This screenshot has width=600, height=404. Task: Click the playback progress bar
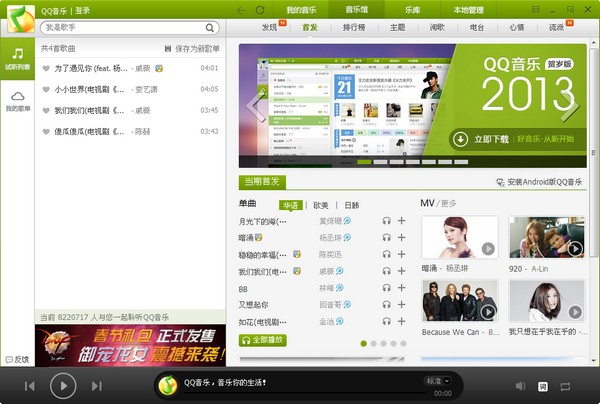[x=304, y=393]
